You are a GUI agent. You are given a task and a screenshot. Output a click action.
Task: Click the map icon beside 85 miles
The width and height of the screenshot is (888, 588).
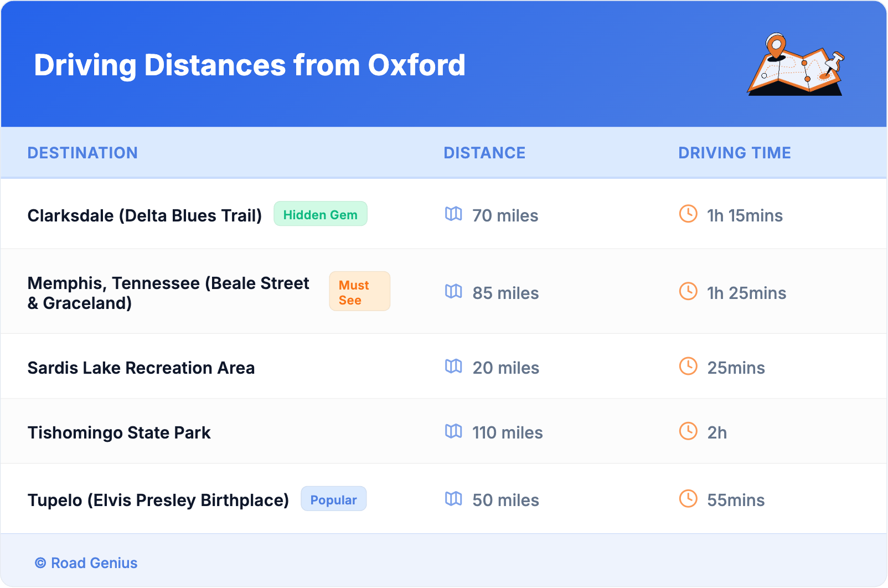click(x=453, y=292)
